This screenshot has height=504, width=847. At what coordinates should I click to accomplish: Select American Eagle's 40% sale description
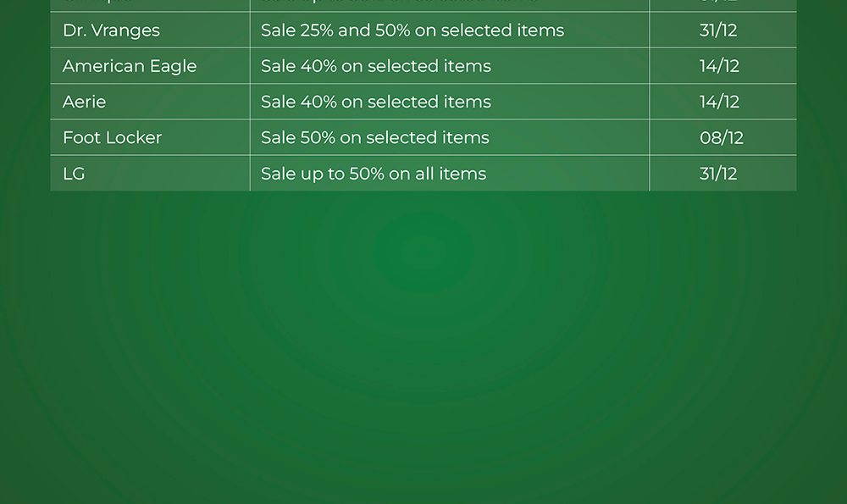(x=376, y=66)
